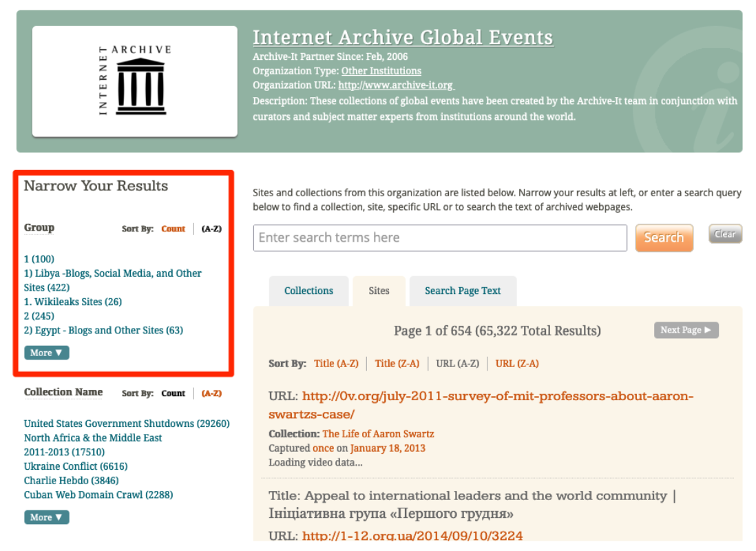This screenshot has width=756, height=551.
Task: Switch to the Search Page Text tab
Action: pos(463,291)
